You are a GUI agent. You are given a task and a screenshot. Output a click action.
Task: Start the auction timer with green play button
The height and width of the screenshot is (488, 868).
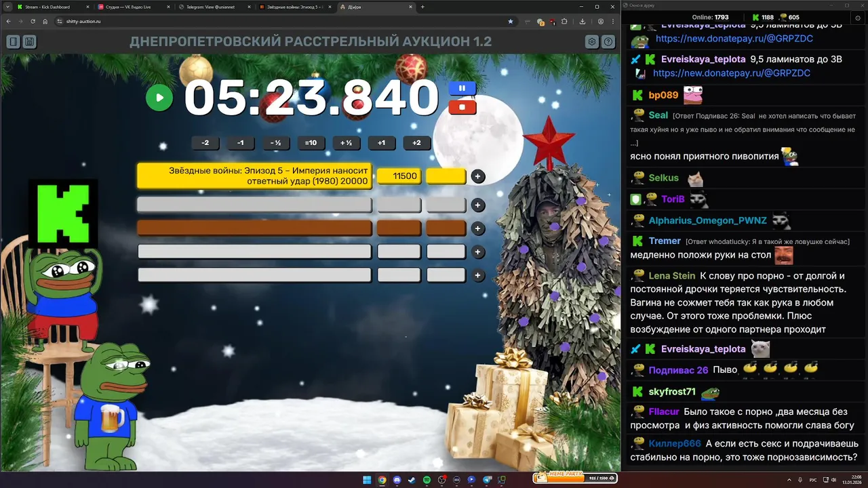[159, 98]
